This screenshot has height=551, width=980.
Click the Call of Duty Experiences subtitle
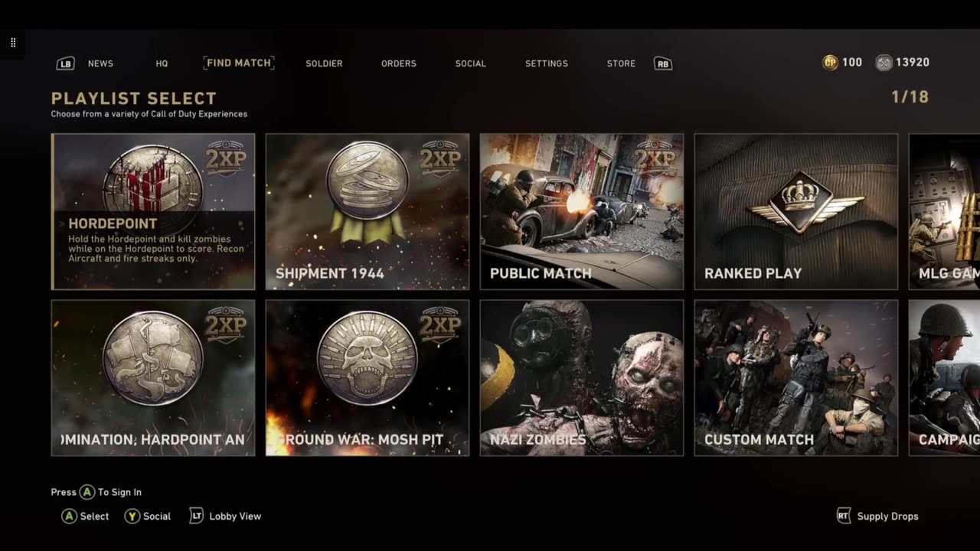[x=149, y=114]
